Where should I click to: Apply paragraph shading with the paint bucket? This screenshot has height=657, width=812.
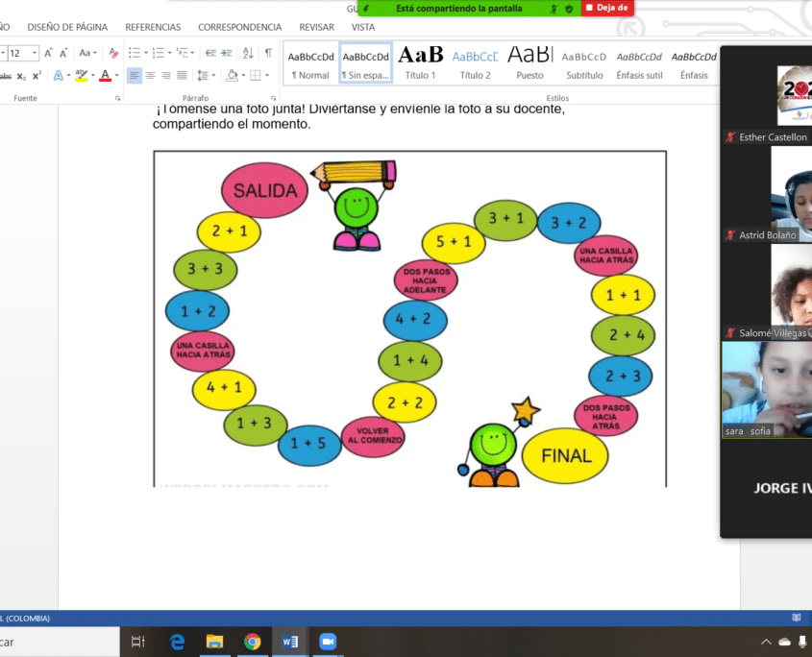click(x=232, y=76)
